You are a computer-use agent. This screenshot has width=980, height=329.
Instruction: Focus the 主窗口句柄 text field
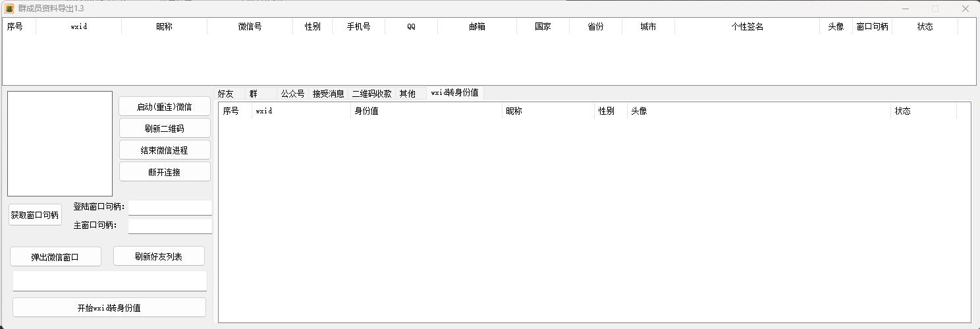click(170, 225)
